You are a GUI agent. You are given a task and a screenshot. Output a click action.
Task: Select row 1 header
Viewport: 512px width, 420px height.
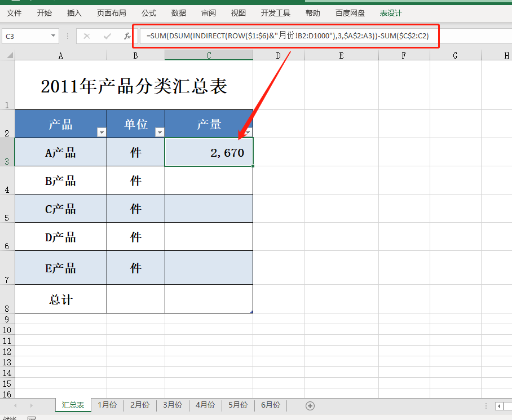tap(7, 85)
